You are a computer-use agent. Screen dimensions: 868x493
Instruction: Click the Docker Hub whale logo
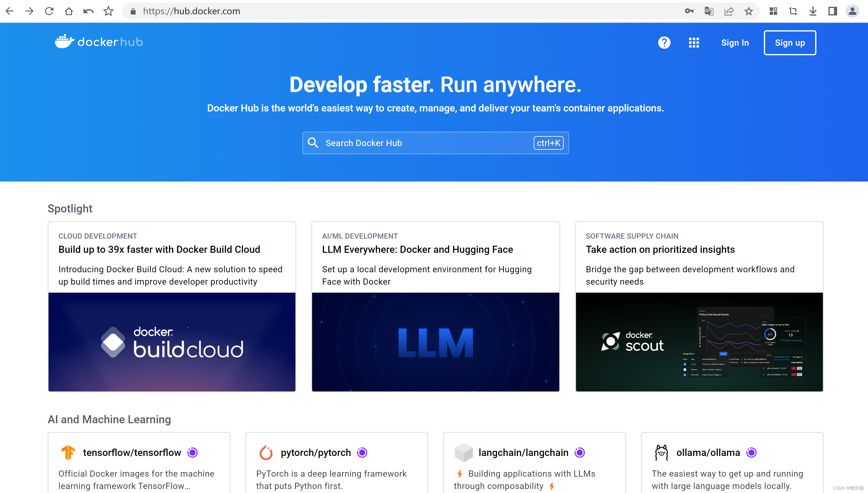(x=99, y=42)
